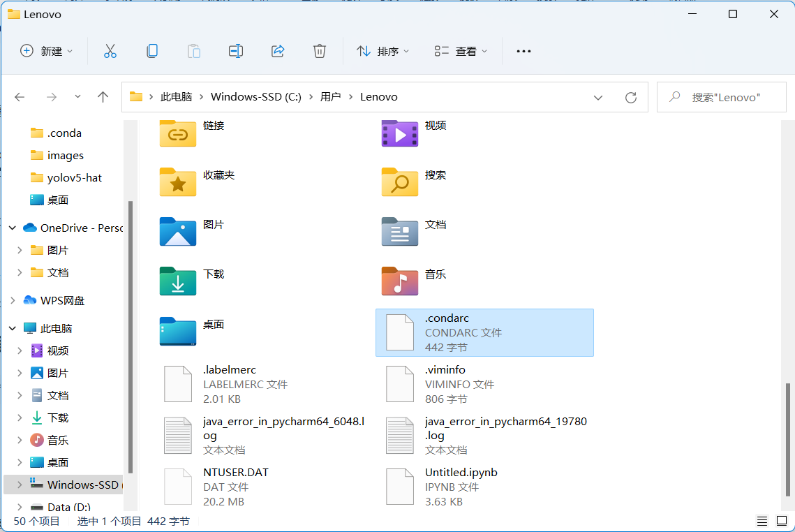Click the Copy icon in toolbar
The height and width of the screenshot is (532, 795).
coord(152,51)
